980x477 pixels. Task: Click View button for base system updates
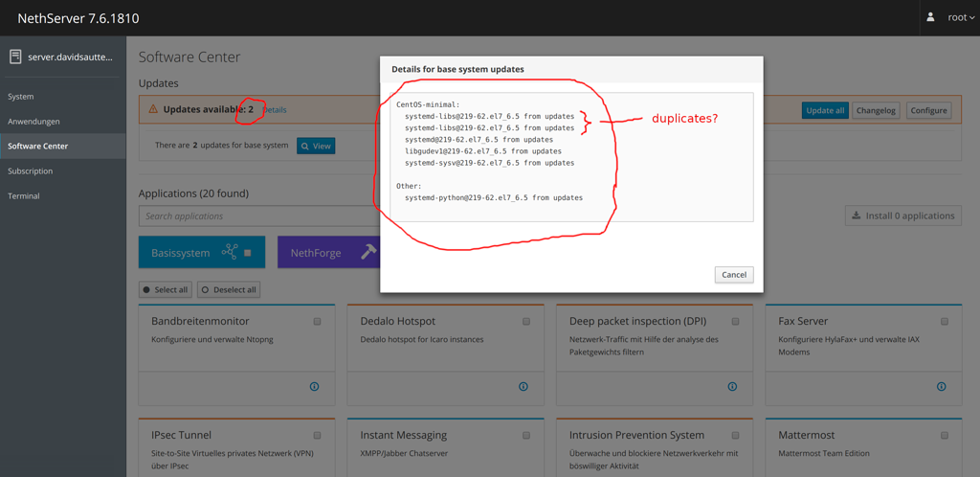coord(316,146)
